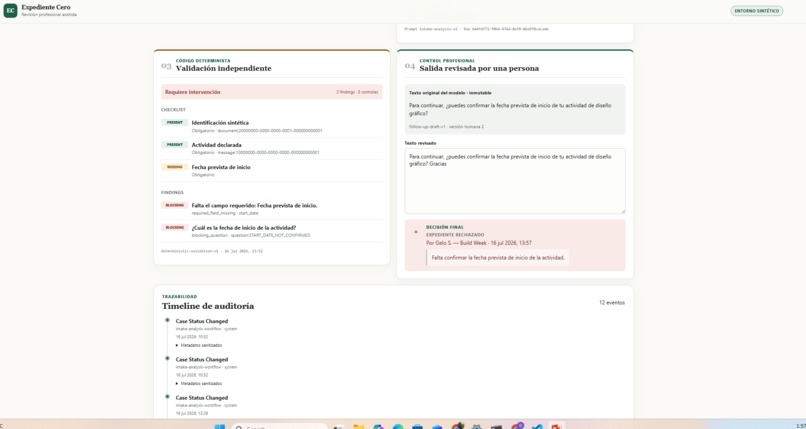Click the taskbar Search box
The width and height of the screenshot is (806, 429).
coord(279,426)
